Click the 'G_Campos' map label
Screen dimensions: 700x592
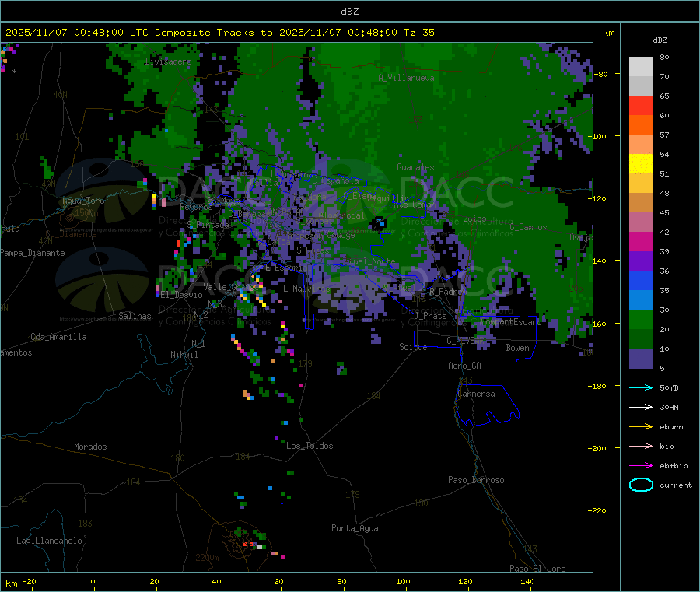pos(529,227)
